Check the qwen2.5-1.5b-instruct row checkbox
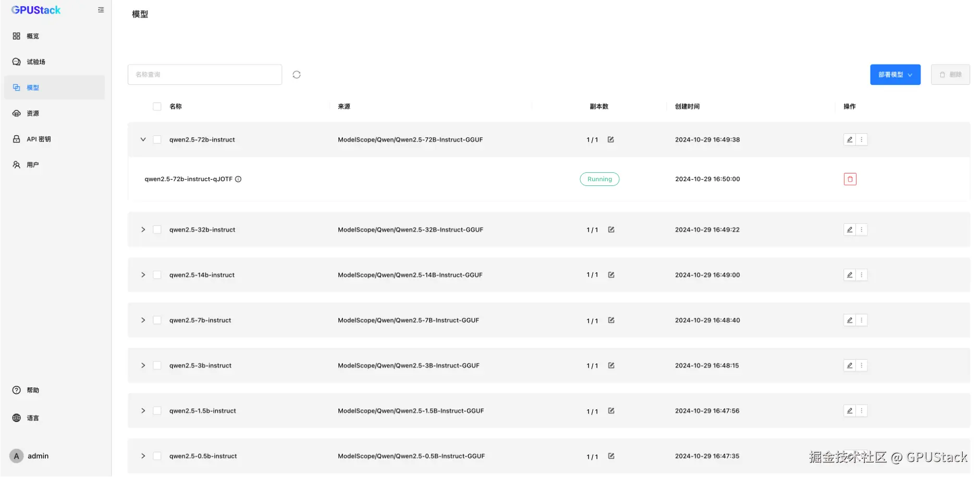The image size is (980, 477). [157, 411]
